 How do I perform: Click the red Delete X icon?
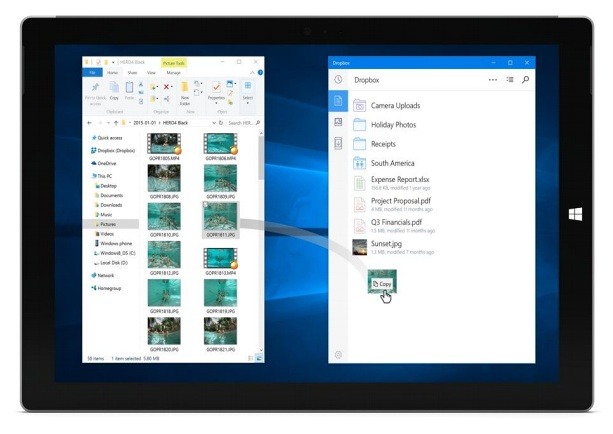(x=166, y=87)
